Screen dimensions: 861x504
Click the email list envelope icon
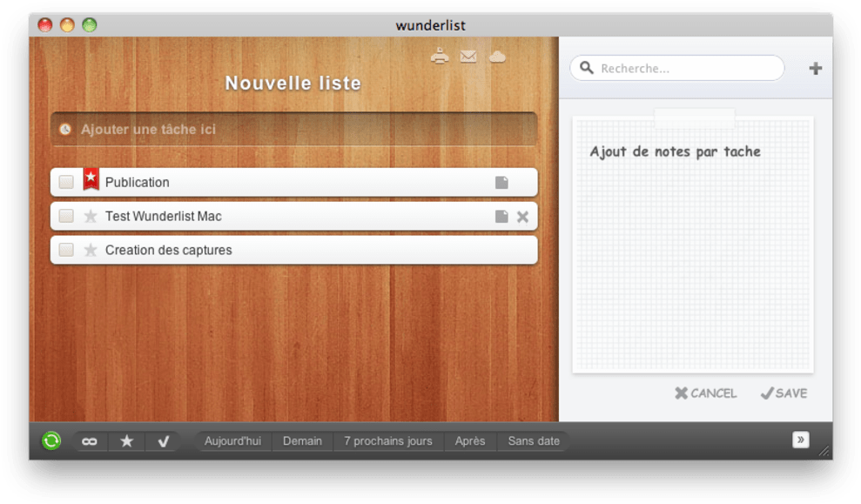468,56
